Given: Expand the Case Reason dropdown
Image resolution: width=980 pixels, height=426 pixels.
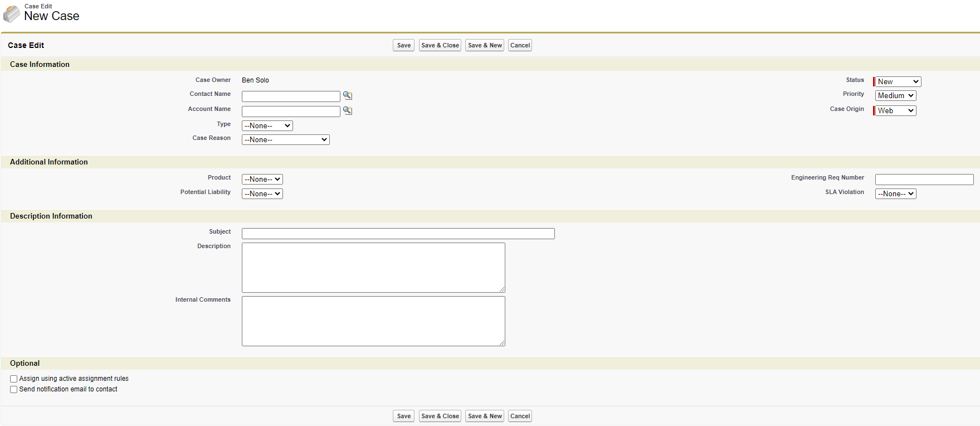Looking at the screenshot, I should (x=285, y=140).
